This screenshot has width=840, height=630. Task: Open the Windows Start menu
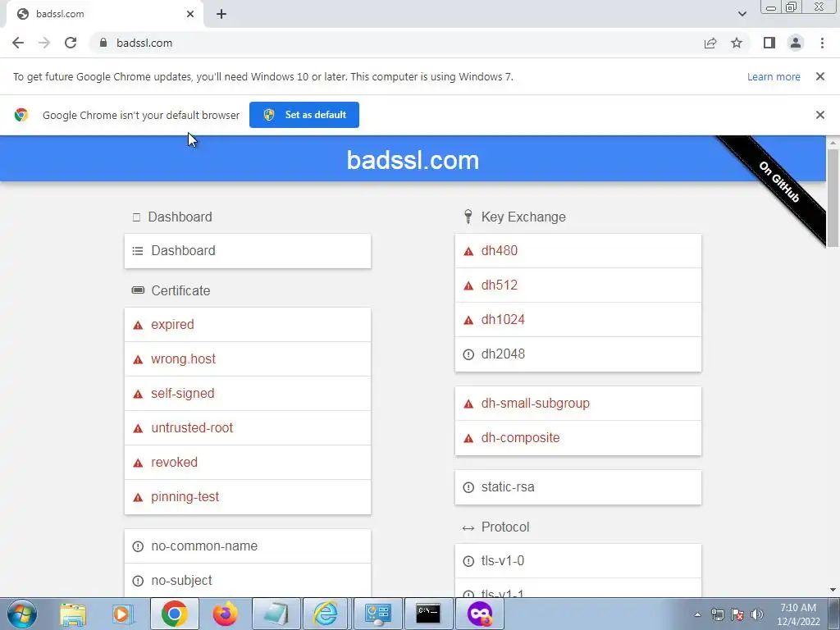click(x=22, y=614)
